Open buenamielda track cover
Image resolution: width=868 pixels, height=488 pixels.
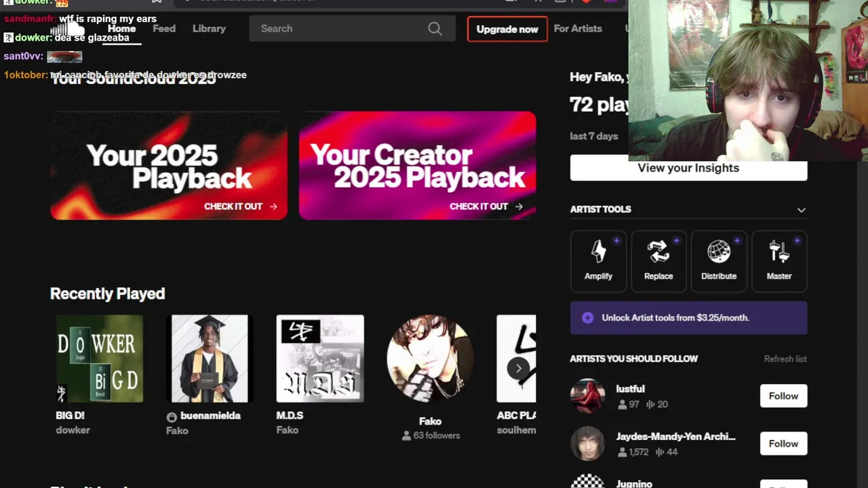point(210,359)
